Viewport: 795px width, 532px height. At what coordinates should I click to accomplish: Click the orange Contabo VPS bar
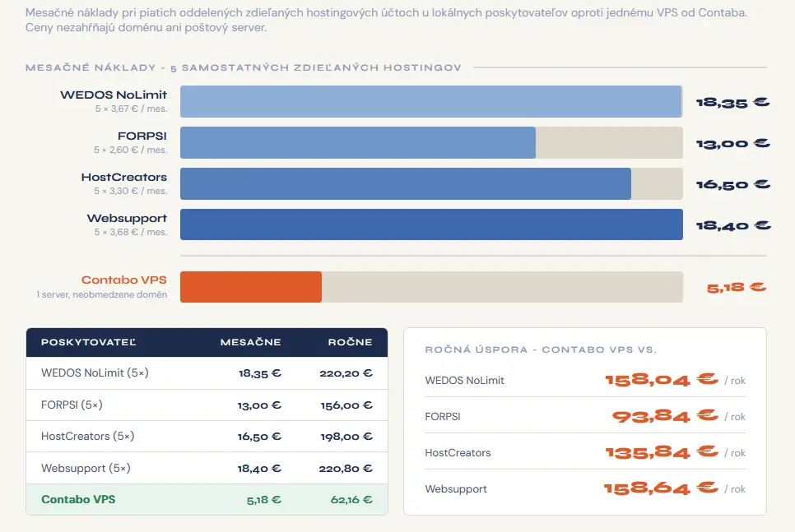click(x=251, y=287)
